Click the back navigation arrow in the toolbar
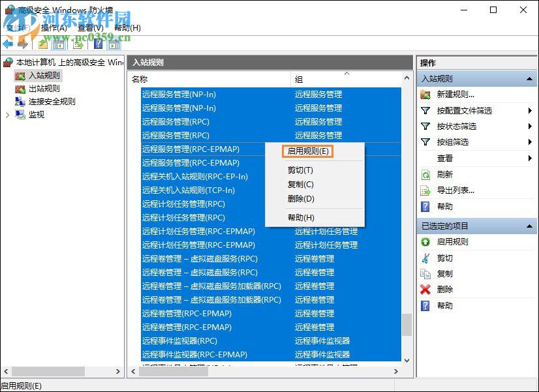539x392 pixels. (8, 44)
